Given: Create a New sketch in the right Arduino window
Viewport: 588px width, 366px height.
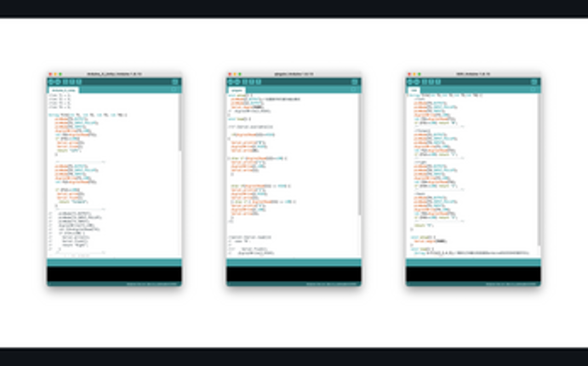Looking at the screenshot, I should pos(425,82).
